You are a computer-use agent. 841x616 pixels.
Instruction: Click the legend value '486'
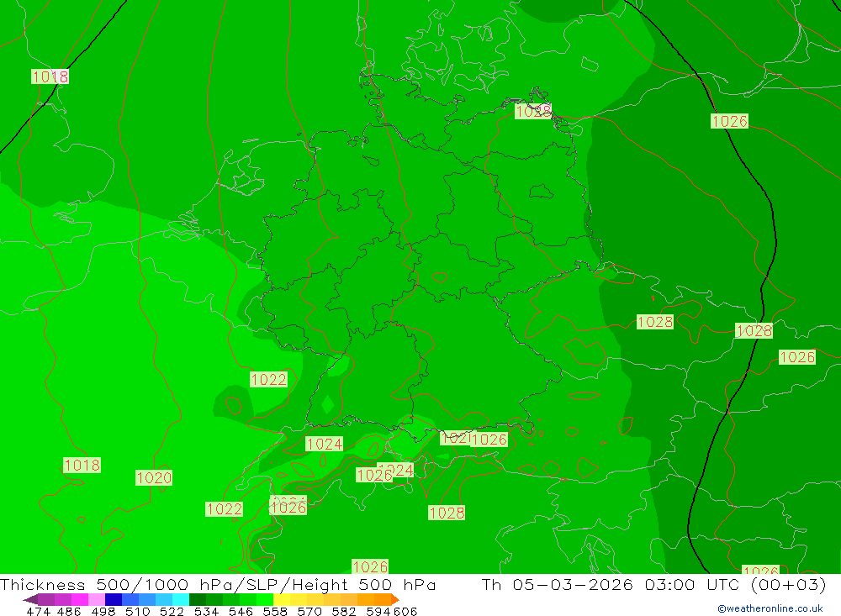coord(69,611)
